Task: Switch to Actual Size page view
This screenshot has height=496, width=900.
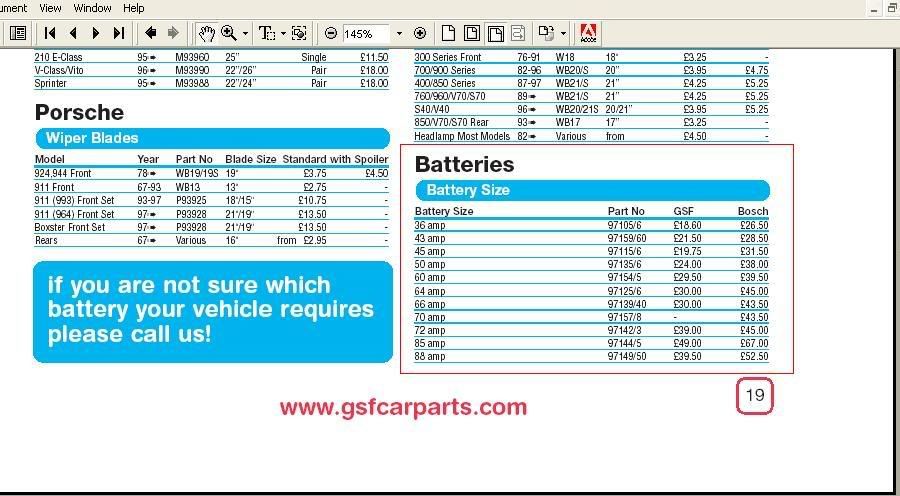Action: (x=449, y=33)
